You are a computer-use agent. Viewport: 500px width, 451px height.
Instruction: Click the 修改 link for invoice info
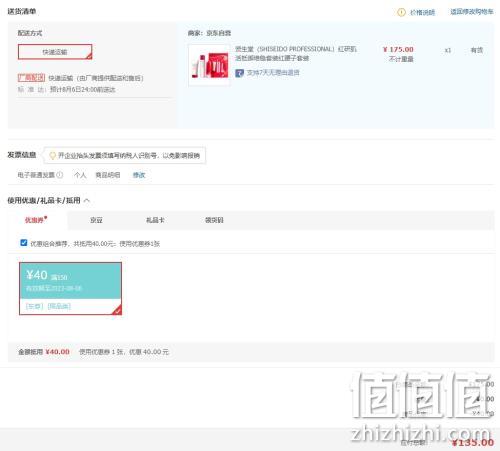pos(139,175)
